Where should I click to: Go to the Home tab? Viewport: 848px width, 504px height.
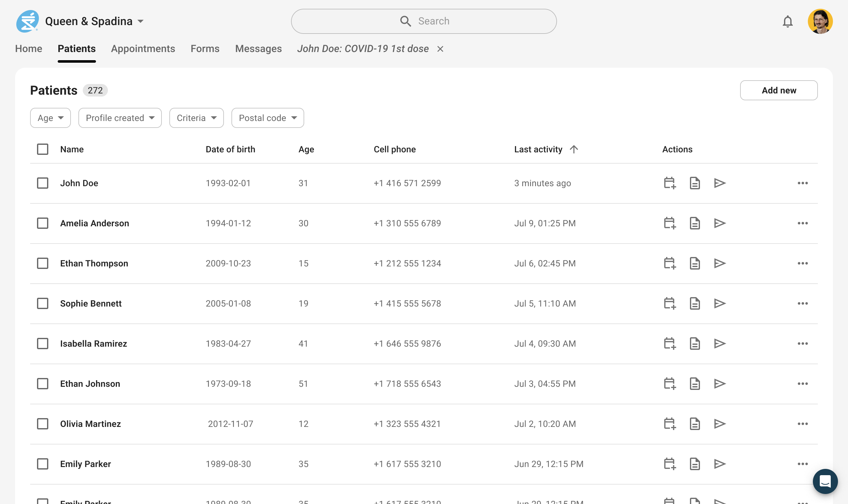coord(29,49)
